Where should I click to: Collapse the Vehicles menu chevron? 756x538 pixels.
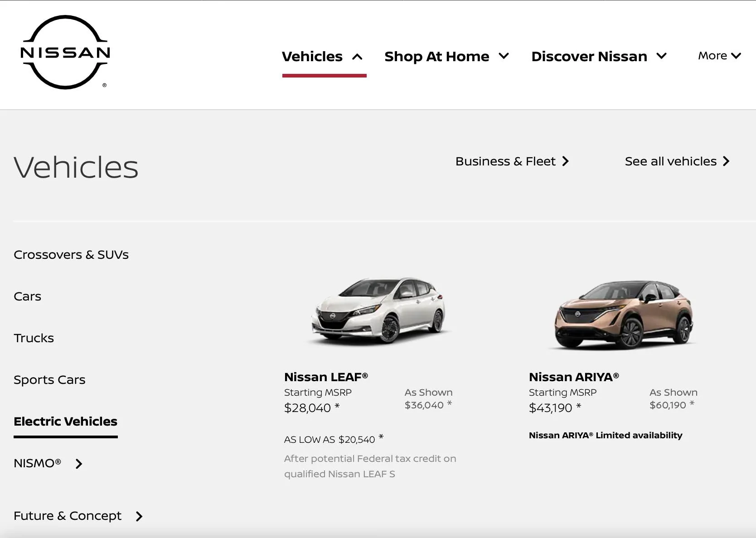coord(357,57)
